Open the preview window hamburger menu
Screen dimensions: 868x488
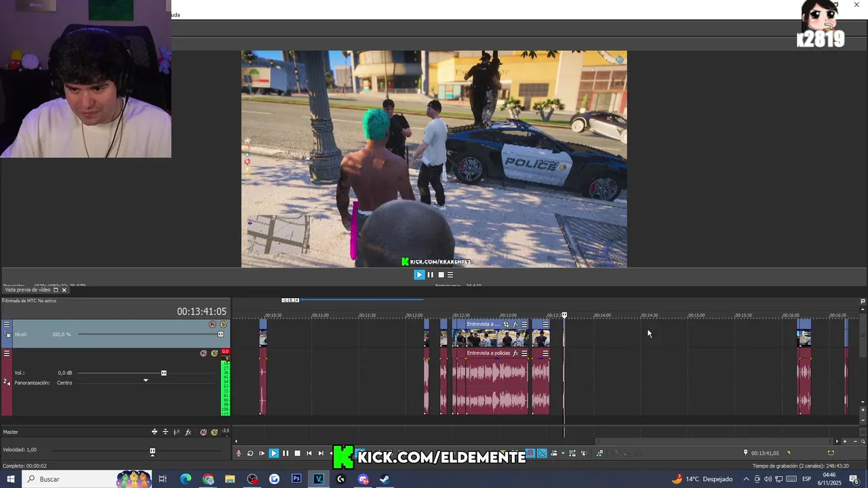pos(450,274)
